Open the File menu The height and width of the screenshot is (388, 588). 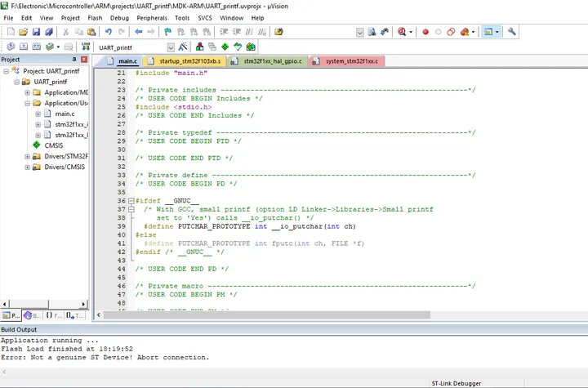(x=8, y=18)
